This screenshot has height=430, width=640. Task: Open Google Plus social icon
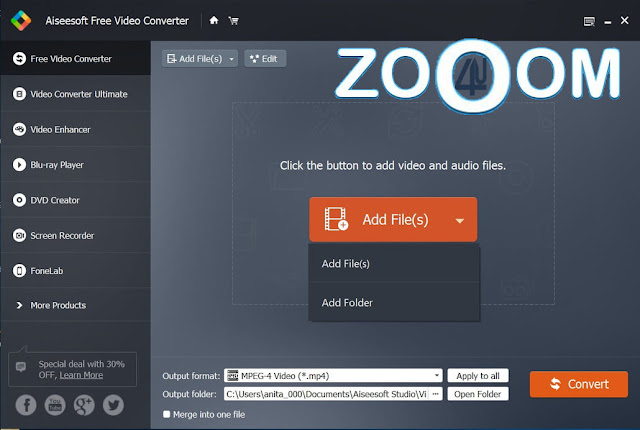click(84, 405)
